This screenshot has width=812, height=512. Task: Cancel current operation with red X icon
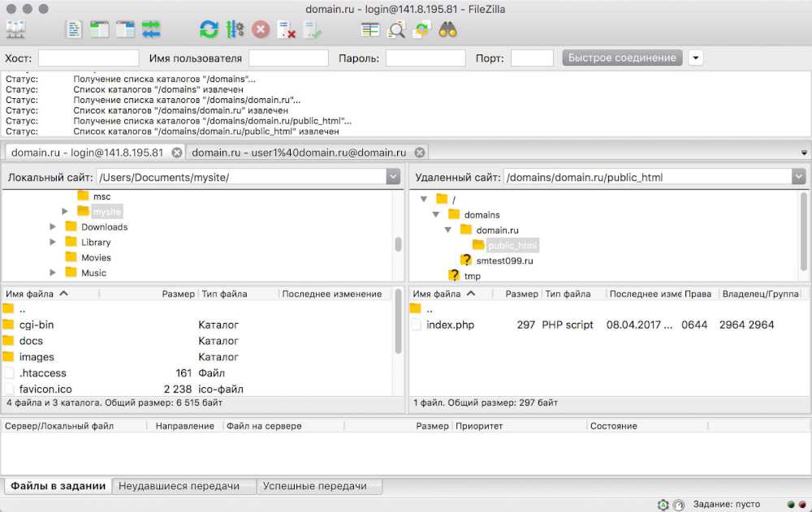coord(260,30)
